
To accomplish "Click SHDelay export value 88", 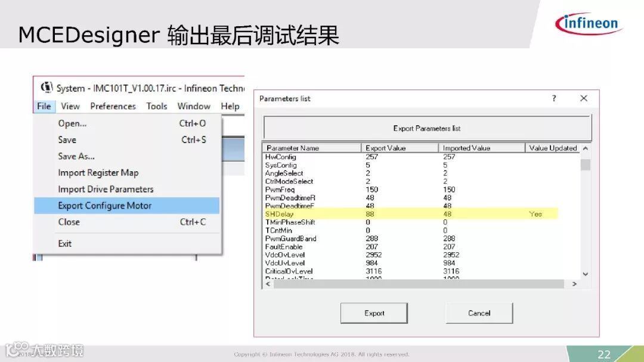I will [x=370, y=214].
